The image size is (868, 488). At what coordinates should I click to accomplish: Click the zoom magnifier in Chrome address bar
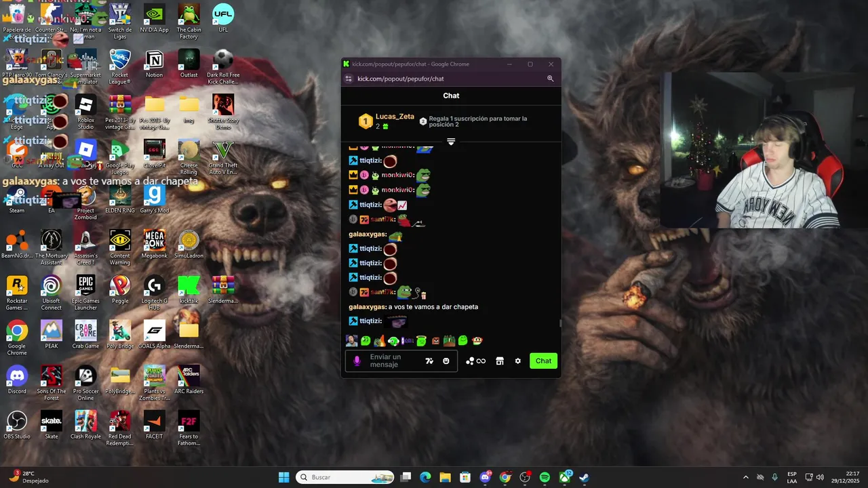[x=551, y=79]
